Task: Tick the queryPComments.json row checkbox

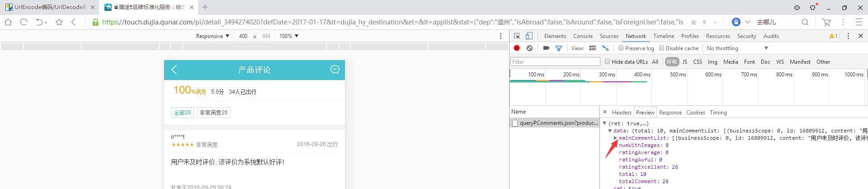Action: tap(514, 123)
